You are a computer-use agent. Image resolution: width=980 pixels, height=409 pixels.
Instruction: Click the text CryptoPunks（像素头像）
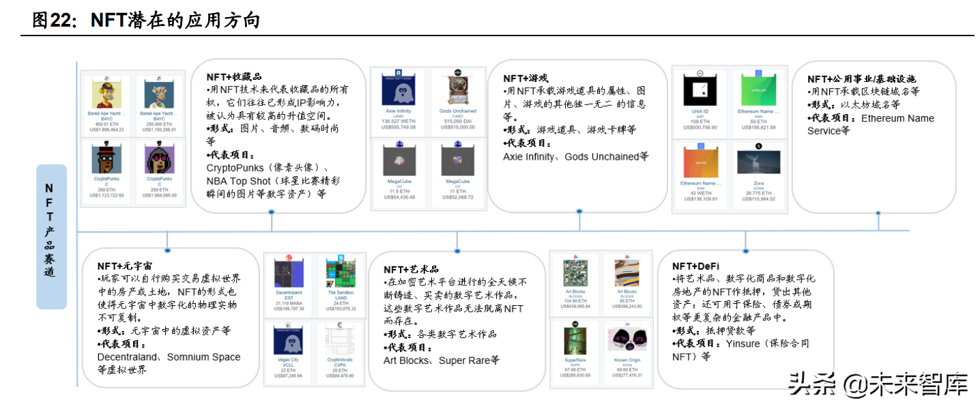[x=265, y=169]
